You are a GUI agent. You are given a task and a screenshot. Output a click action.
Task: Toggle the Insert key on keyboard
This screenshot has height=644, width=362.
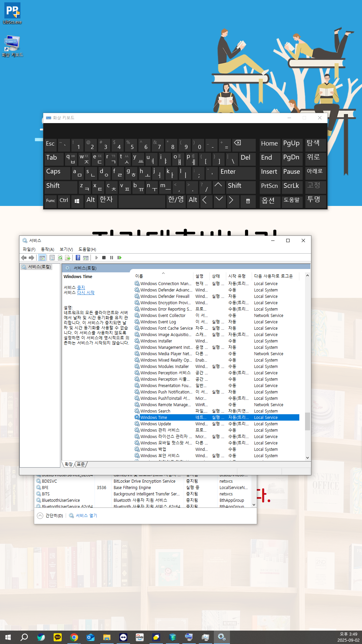click(270, 173)
